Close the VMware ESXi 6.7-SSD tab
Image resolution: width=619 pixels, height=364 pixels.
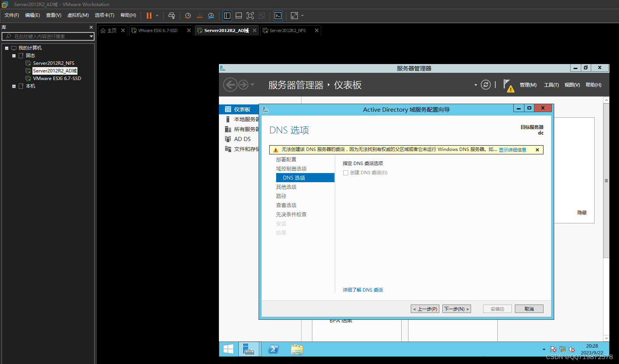[x=189, y=30]
